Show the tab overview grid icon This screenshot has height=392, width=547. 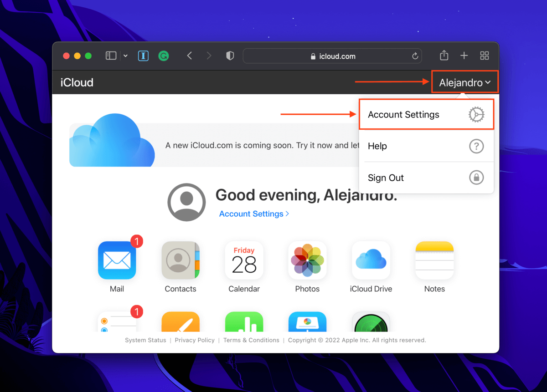(485, 56)
